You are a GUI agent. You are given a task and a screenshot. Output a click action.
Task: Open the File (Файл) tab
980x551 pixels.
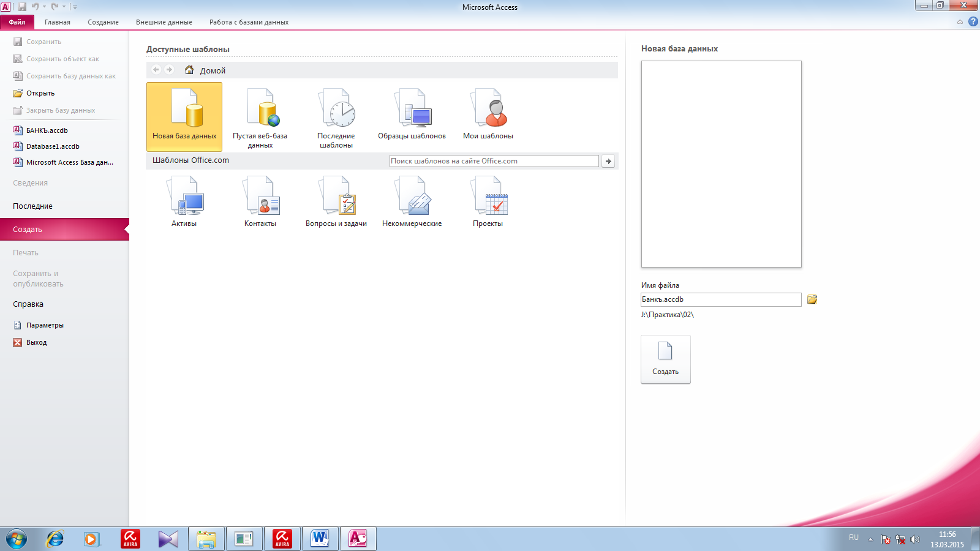pos(17,22)
